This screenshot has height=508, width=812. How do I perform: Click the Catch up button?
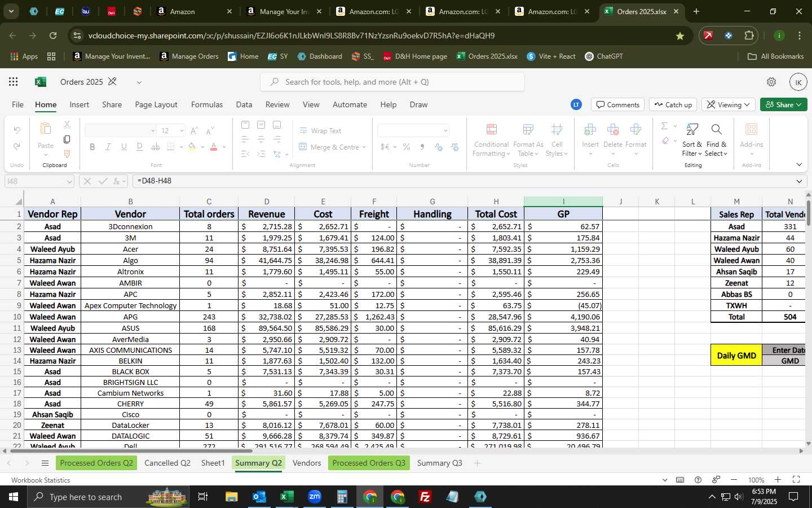(x=673, y=104)
